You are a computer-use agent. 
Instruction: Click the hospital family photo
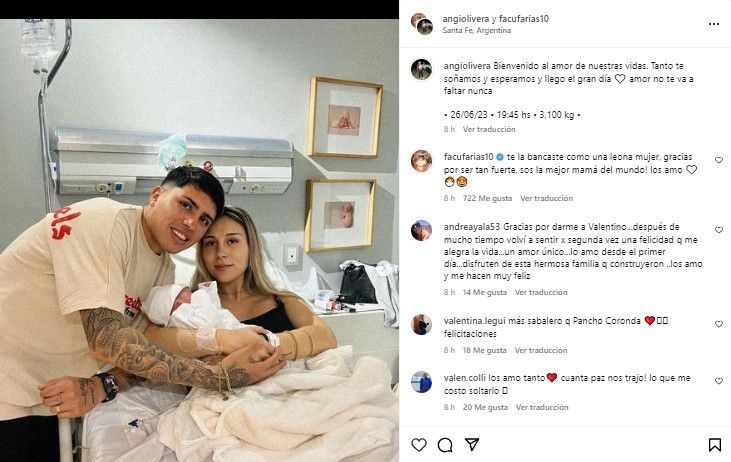pyautogui.click(x=199, y=240)
